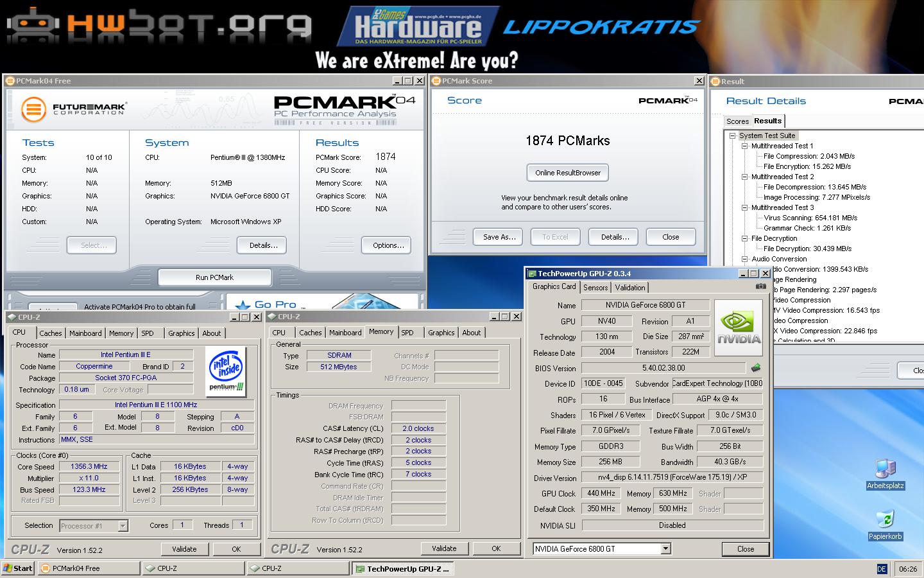Viewport: 924px width, 578px height.
Task: Click the Intel Inside Pentium III logo
Action: [x=227, y=371]
